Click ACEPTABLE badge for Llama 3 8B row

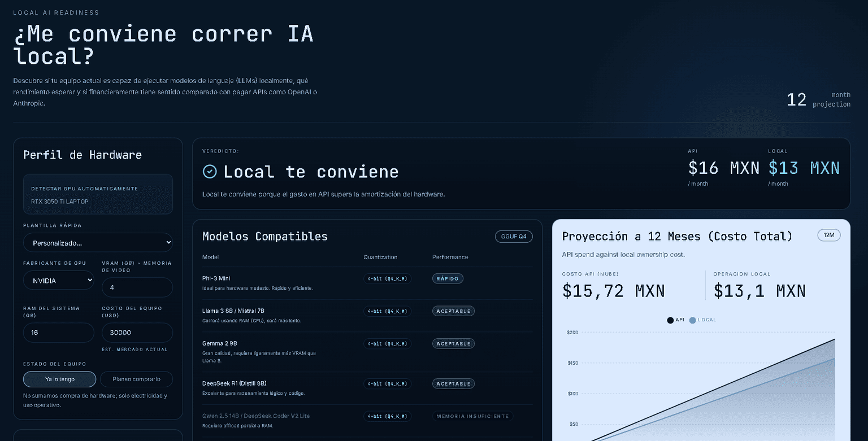coord(453,311)
